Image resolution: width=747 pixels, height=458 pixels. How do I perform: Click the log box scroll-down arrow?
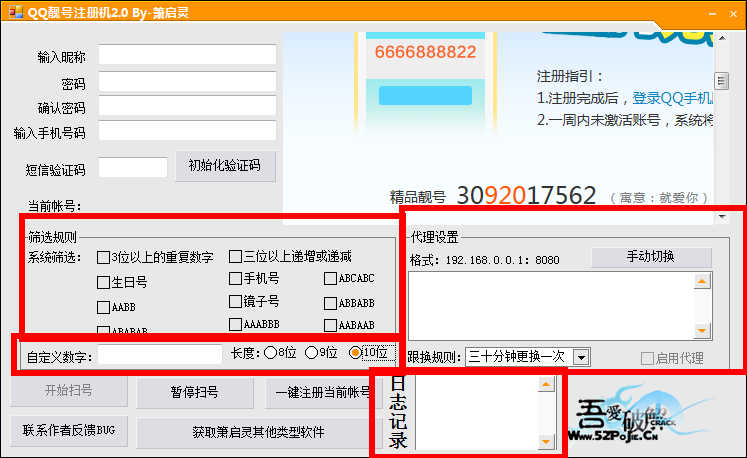tap(545, 441)
